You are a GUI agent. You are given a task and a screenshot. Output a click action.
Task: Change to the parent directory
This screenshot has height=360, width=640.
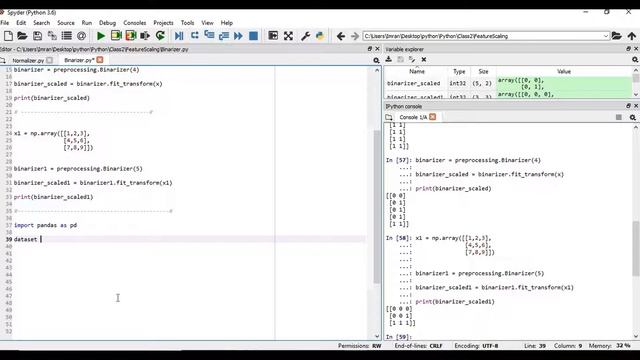632,36
